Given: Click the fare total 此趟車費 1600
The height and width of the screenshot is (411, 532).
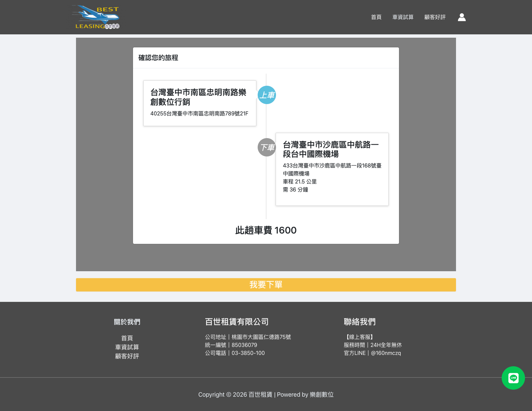Looking at the screenshot, I should point(266,230).
